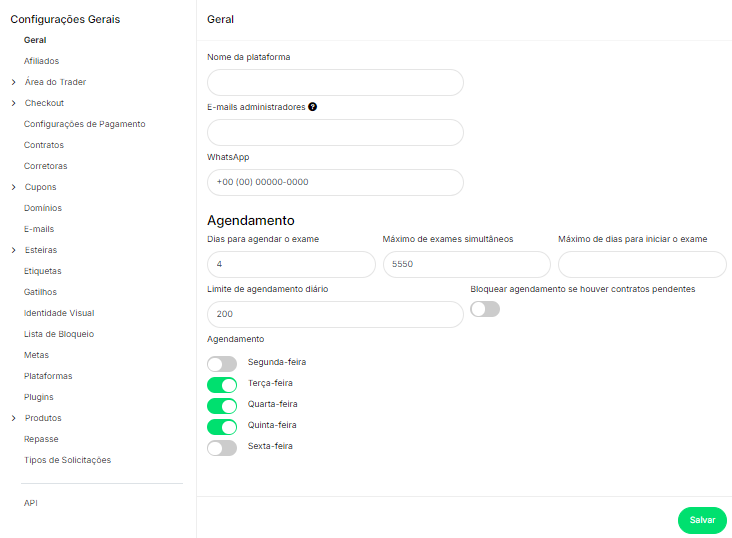Open the API settings link

click(31, 503)
